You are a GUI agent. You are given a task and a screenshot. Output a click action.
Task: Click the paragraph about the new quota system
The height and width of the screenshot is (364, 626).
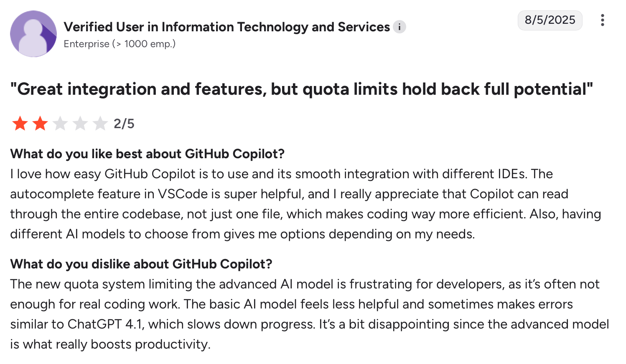pos(310,314)
